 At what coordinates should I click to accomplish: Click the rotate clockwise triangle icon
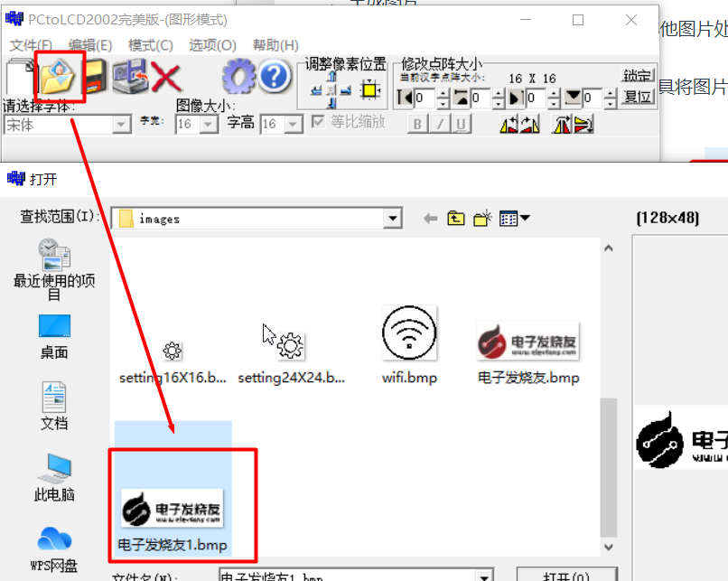tap(530, 125)
